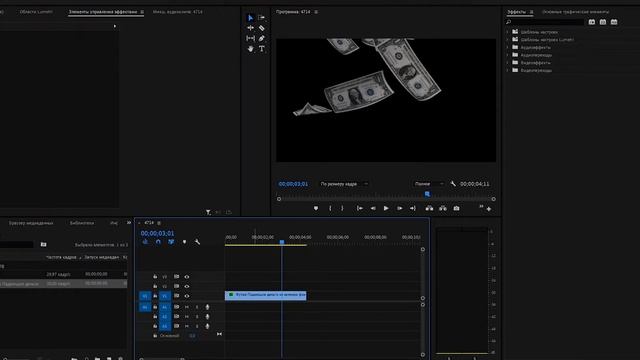Step back one frame
Screen dimensions: 640x360
pyautogui.click(x=373, y=208)
